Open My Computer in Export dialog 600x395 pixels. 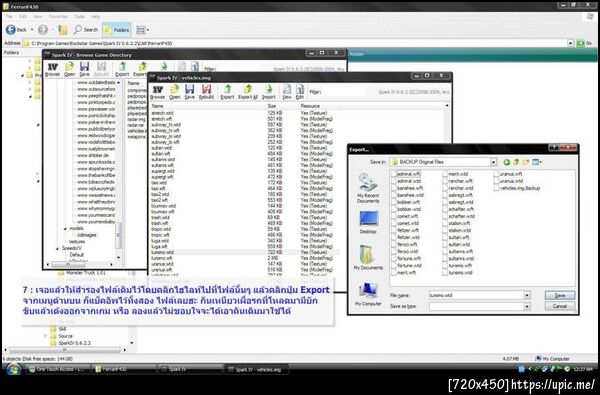click(x=368, y=294)
